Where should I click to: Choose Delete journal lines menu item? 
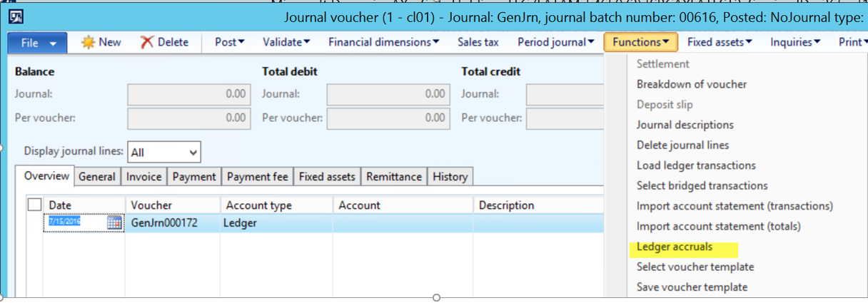tap(682, 145)
